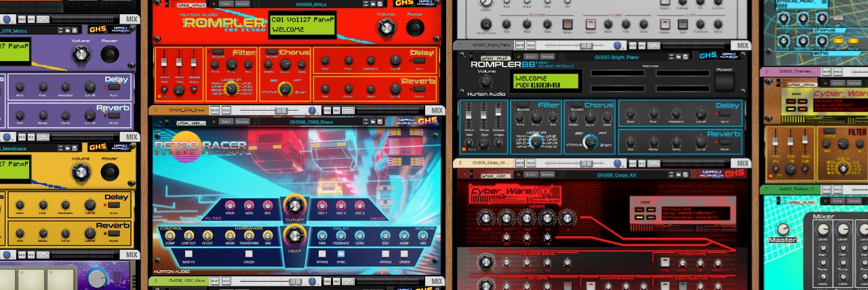Click the blue pan knob on GHS06_2089_Brass strip
The width and height of the screenshot is (868, 290).
(x=312, y=110)
